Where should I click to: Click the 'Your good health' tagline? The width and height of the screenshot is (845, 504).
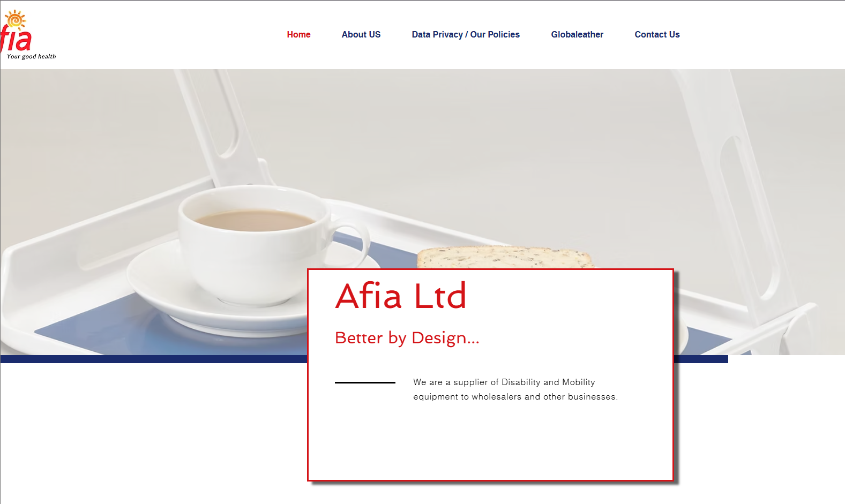pyautogui.click(x=31, y=56)
